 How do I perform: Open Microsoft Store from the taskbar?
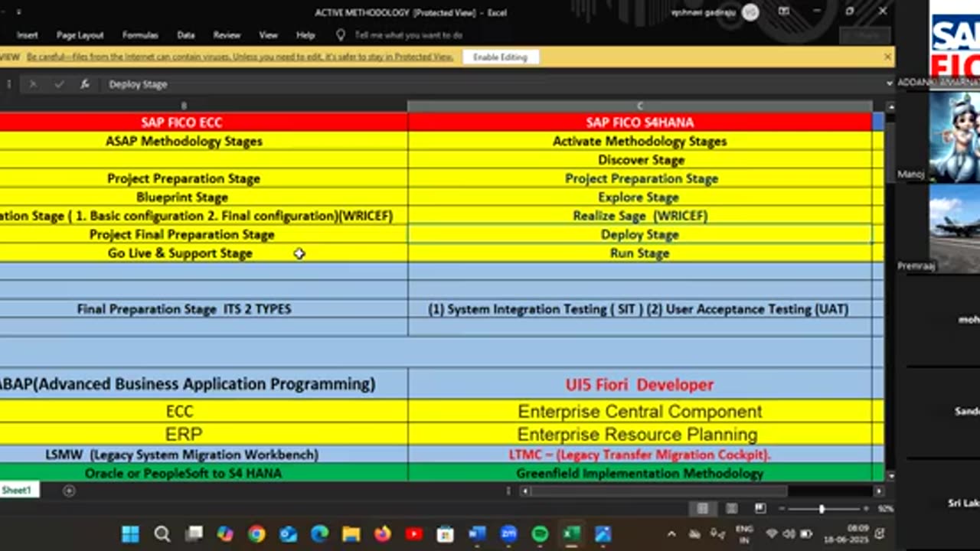click(446, 533)
